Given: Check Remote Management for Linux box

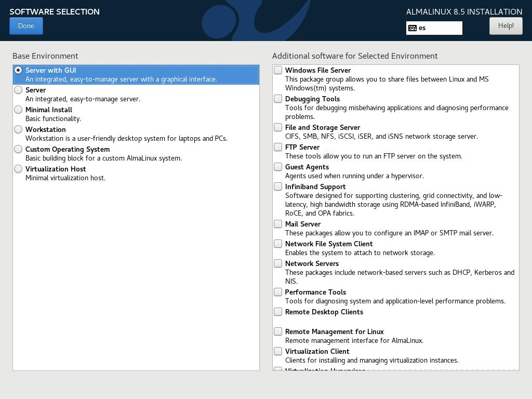Looking at the screenshot, I should 278,331.
